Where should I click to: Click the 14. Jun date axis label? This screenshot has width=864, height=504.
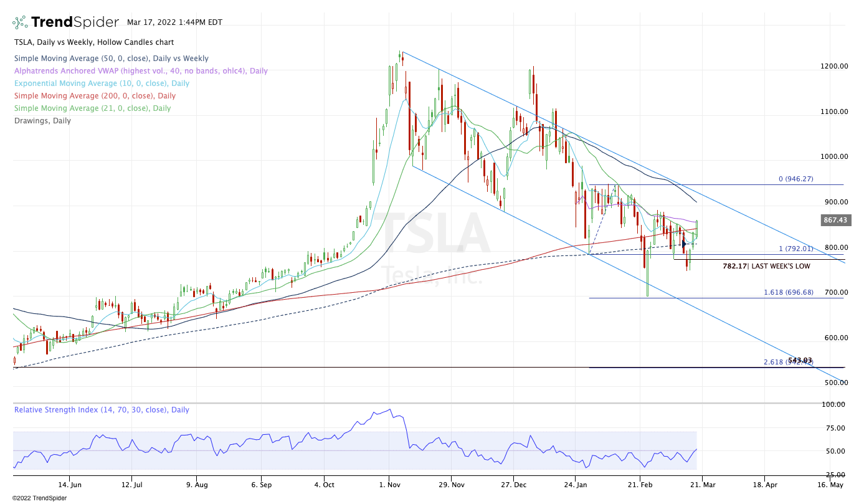coord(70,484)
